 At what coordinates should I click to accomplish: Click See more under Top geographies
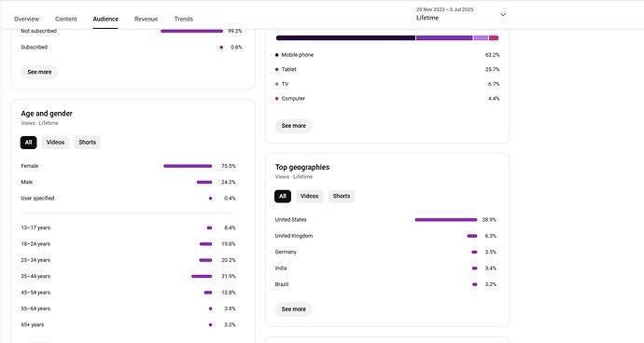click(x=294, y=309)
